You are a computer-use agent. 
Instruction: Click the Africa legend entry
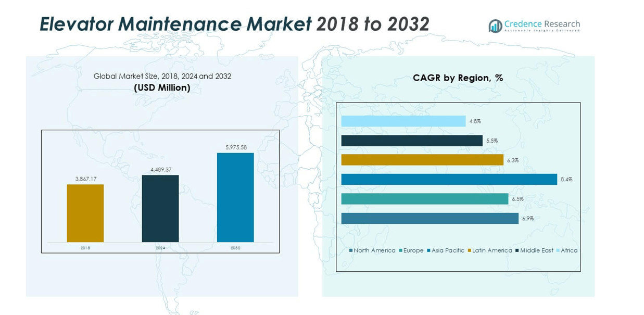566,250
